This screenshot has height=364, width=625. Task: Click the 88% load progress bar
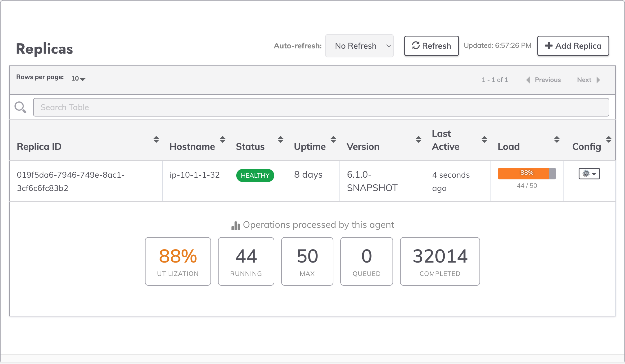click(x=527, y=173)
